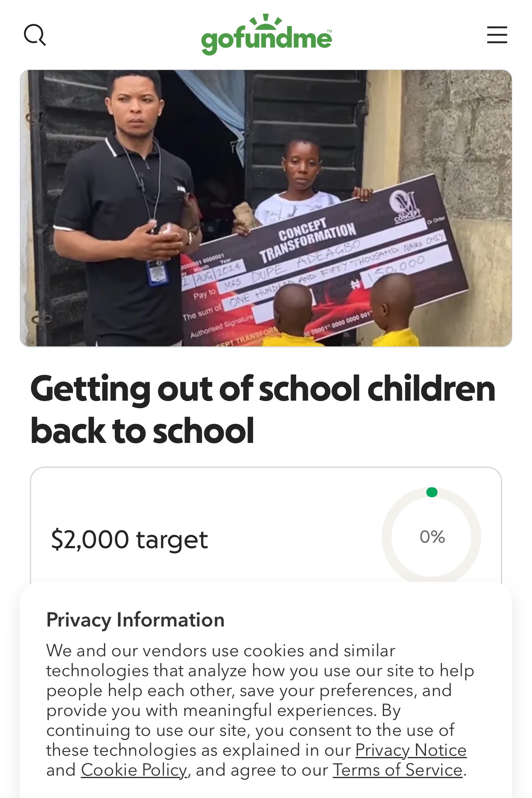Click the campaign title heading
Image resolution: width=532 pixels, height=798 pixels.
click(x=263, y=409)
